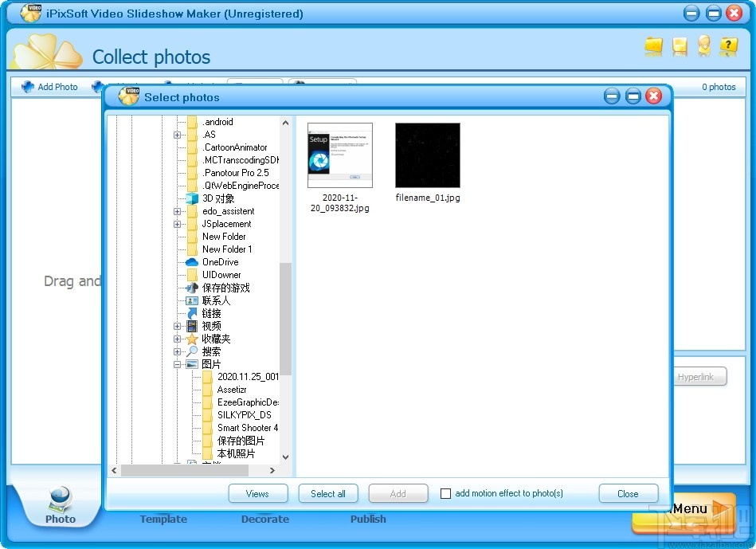This screenshot has width=756, height=549.
Task: Select the filename_01.jpg thumbnail
Action: (427, 155)
